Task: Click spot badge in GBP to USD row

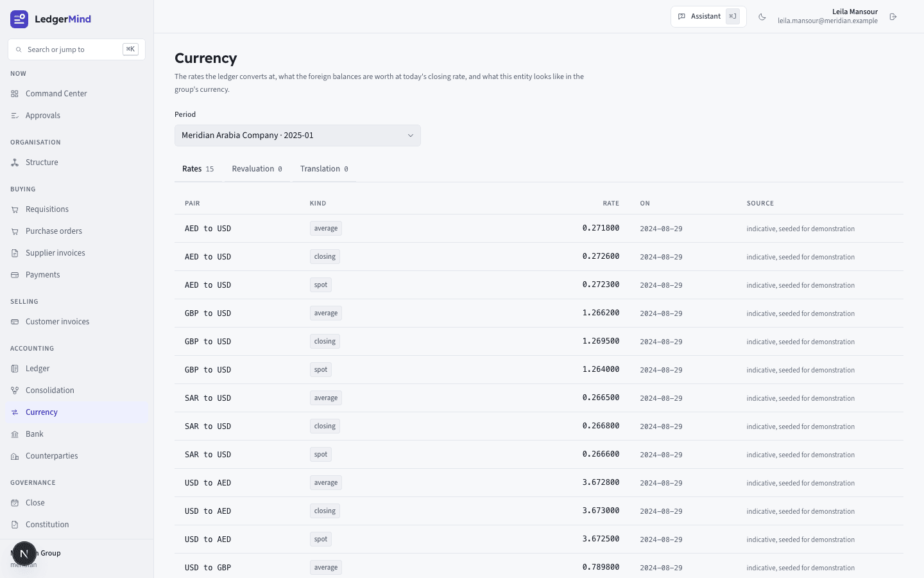Action: [321, 370]
